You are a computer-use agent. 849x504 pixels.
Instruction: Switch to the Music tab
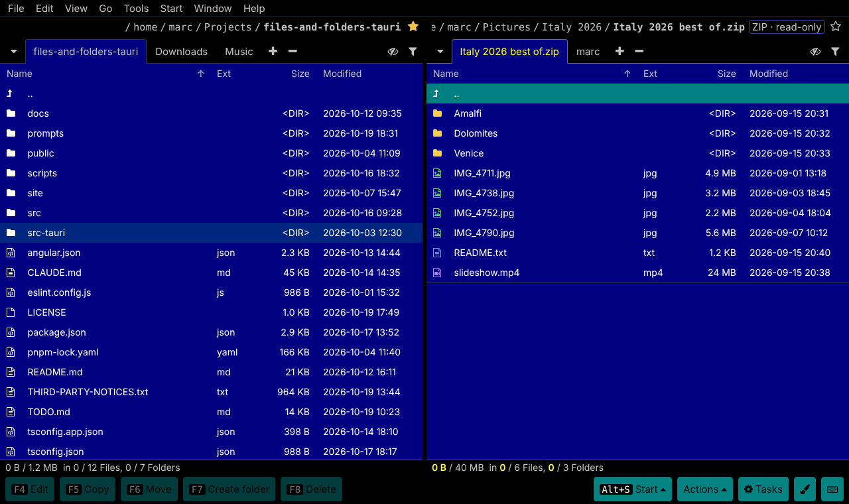tap(239, 52)
